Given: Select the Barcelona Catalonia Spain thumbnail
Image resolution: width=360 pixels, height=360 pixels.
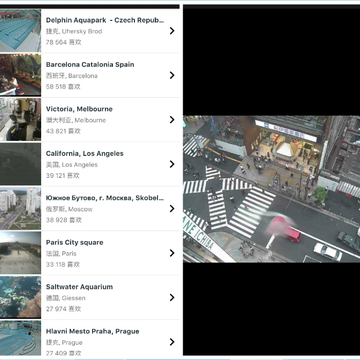Looking at the screenshot, I should 20,75.
